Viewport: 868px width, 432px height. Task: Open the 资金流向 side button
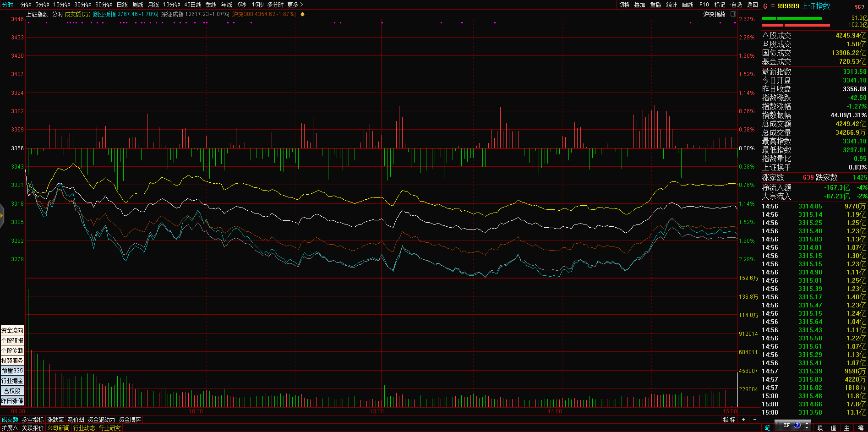click(12, 330)
